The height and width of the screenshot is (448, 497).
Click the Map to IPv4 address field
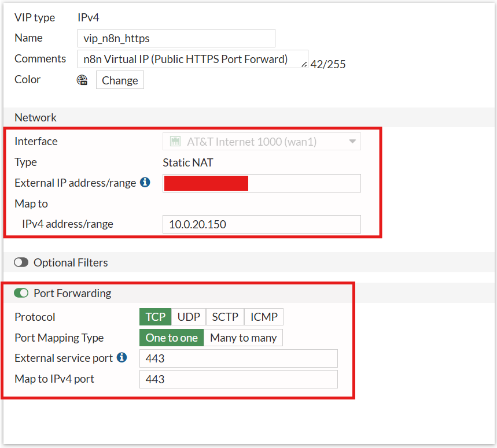tap(262, 224)
